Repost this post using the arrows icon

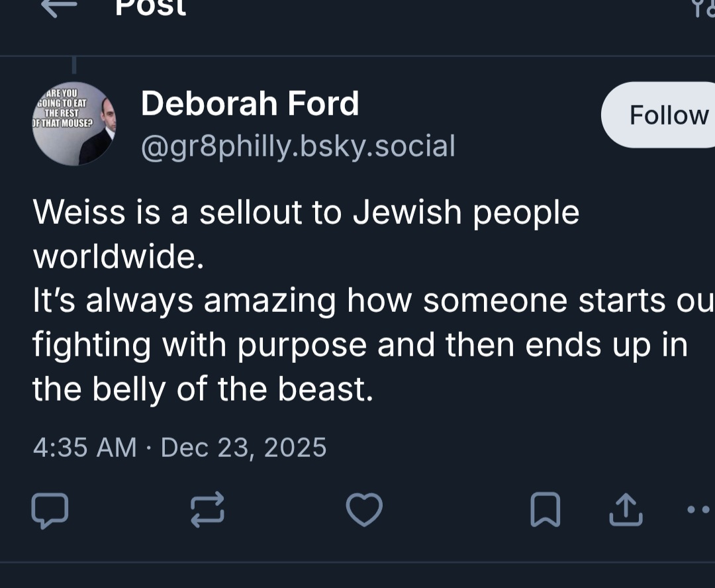click(207, 511)
